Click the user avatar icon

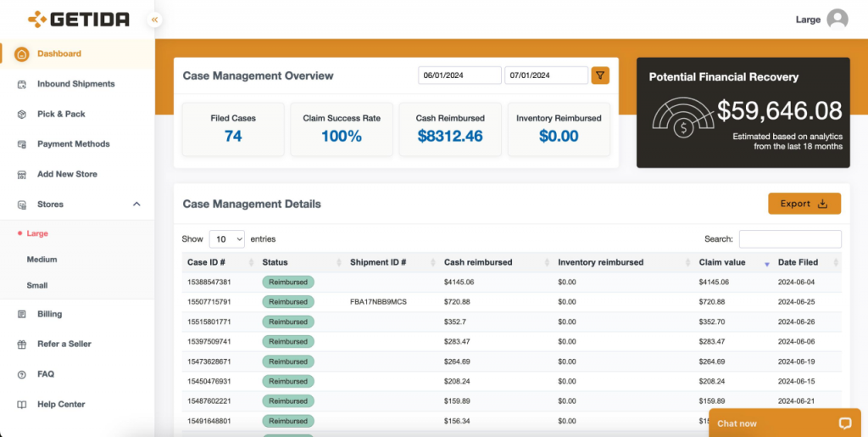(x=837, y=20)
